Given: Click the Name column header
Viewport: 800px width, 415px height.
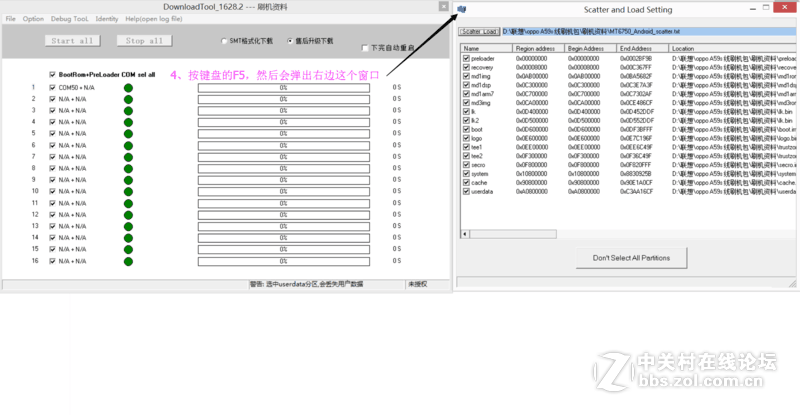Looking at the screenshot, I should pos(487,48).
